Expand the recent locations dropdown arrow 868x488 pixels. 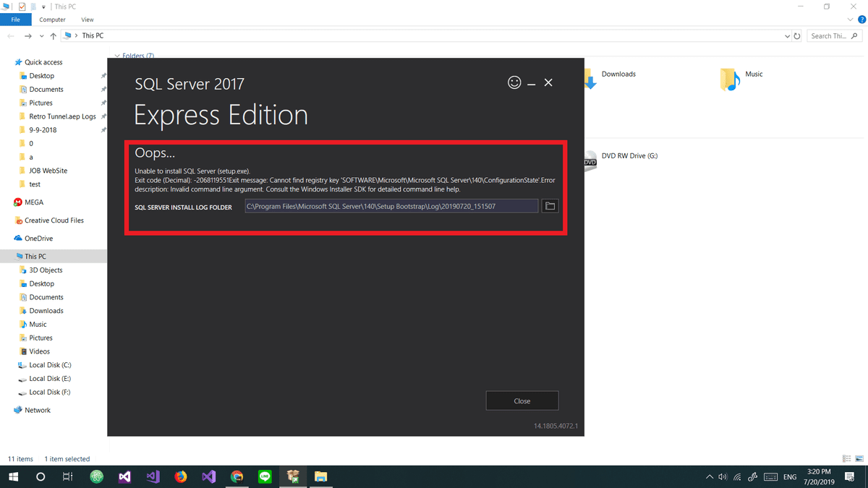pyautogui.click(x=43, y=35)
